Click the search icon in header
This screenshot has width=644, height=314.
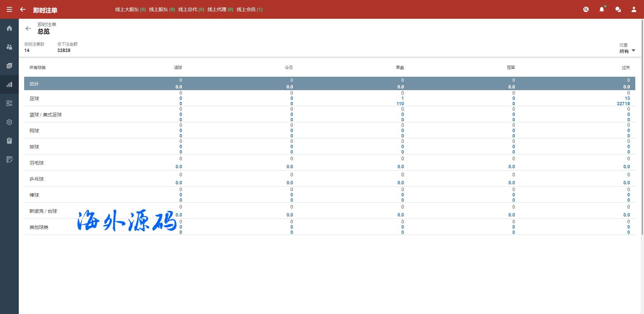pos(586,9)
